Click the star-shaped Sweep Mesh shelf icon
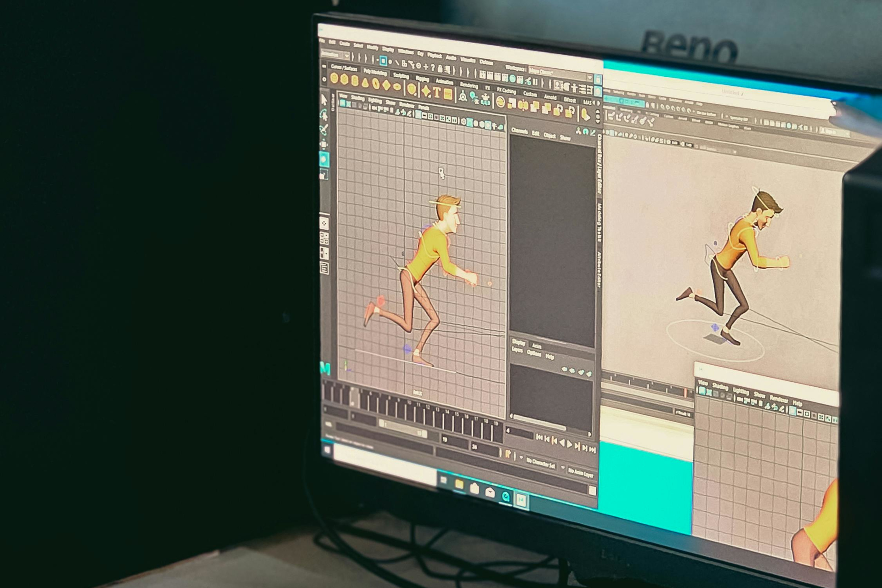This screenshot has height=588, width=882. pos(426,91)
